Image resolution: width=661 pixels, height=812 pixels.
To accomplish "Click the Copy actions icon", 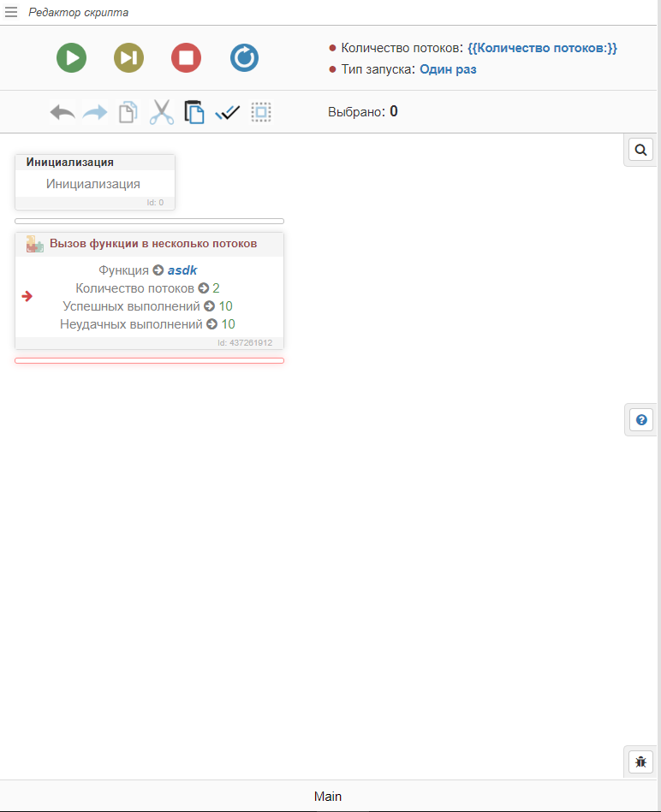I will click(x=128, y=112).
